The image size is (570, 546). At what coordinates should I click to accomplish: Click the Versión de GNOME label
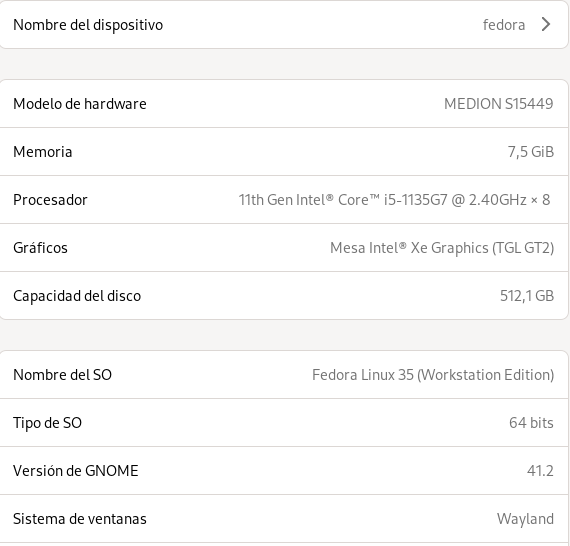tap(76, 471)
